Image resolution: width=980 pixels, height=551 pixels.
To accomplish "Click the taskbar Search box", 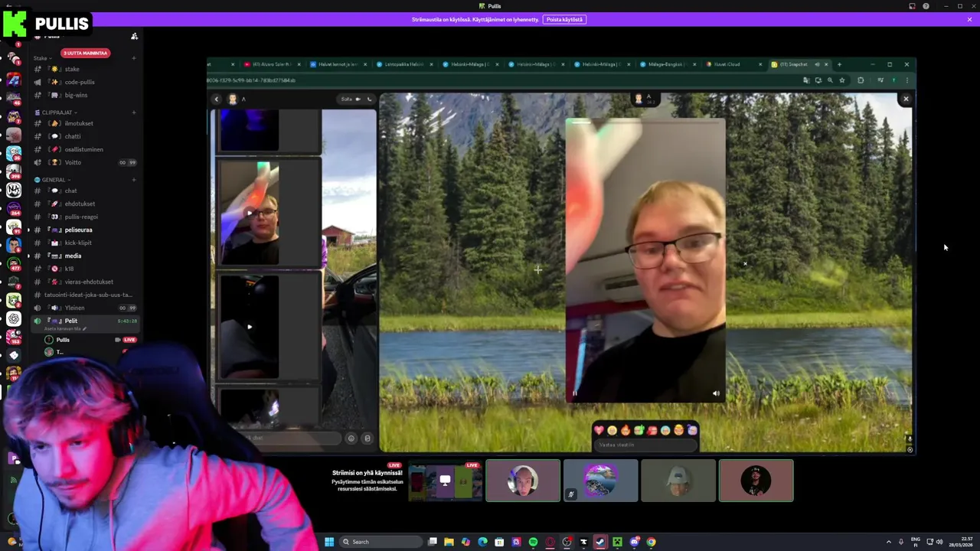I will (x=381, y=542).
